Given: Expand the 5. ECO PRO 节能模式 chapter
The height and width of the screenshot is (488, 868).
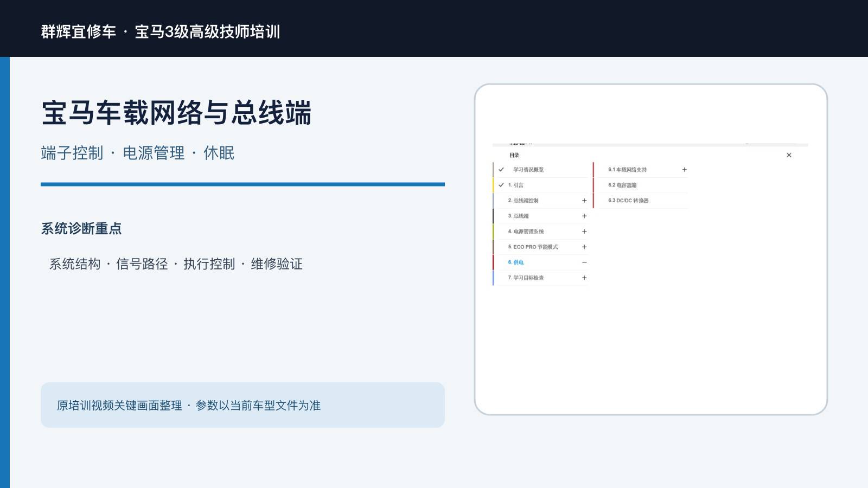Looking at the screenshot, I should 584,247.
